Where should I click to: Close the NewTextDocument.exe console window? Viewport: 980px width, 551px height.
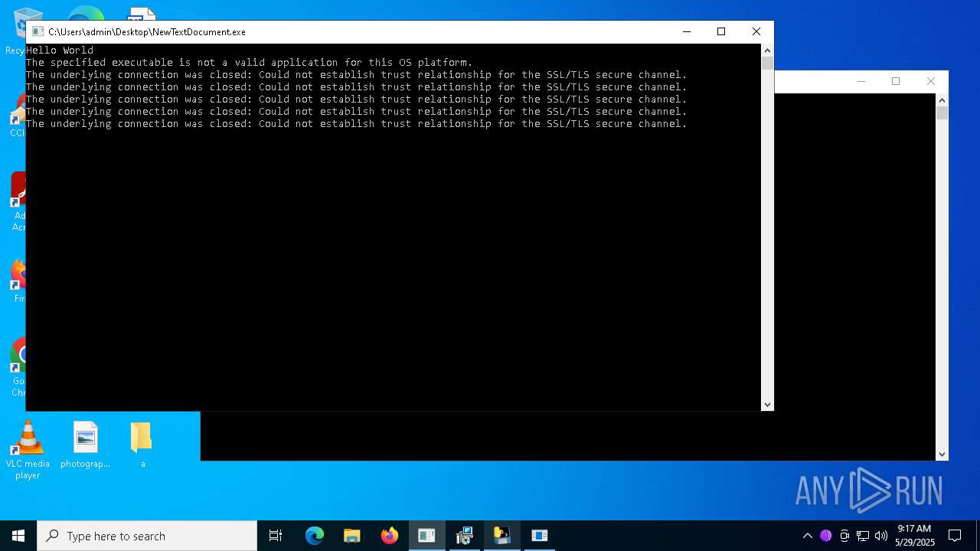coord(756,31)
